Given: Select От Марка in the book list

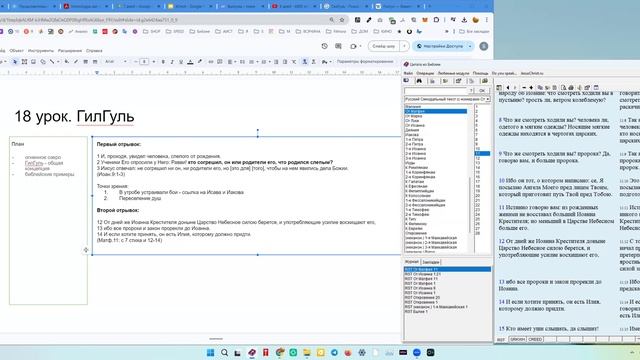Looking at the screenshot, I should [x=414, y=116].
